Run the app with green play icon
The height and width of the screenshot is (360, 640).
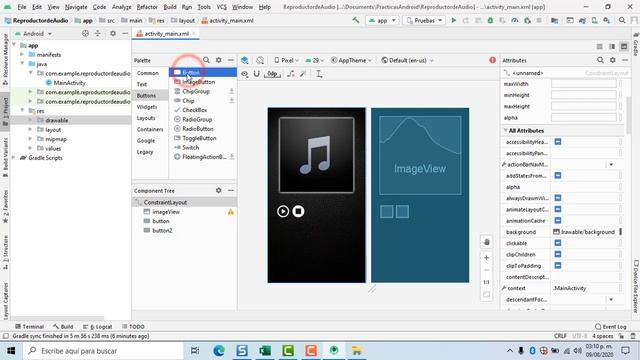(453, 20)
